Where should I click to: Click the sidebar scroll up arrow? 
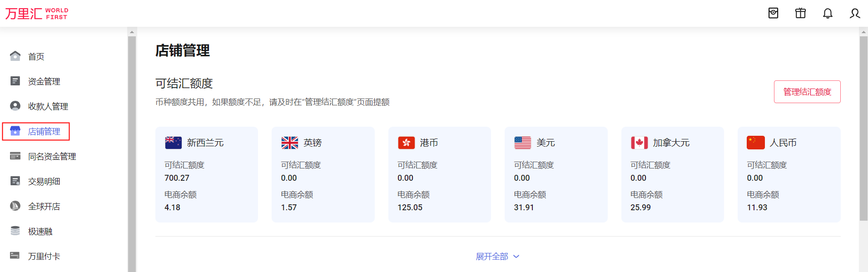pos(132,32)
